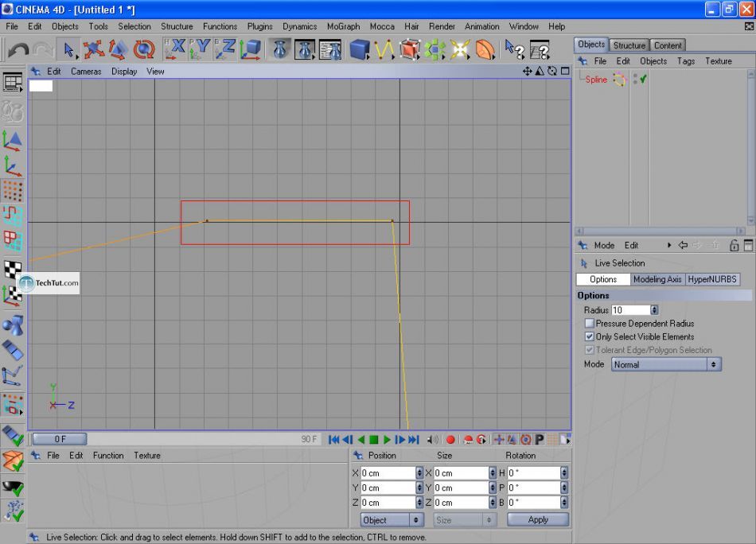
Task: Select the Live Selection arrow tool
Action: tap(69, 49)
